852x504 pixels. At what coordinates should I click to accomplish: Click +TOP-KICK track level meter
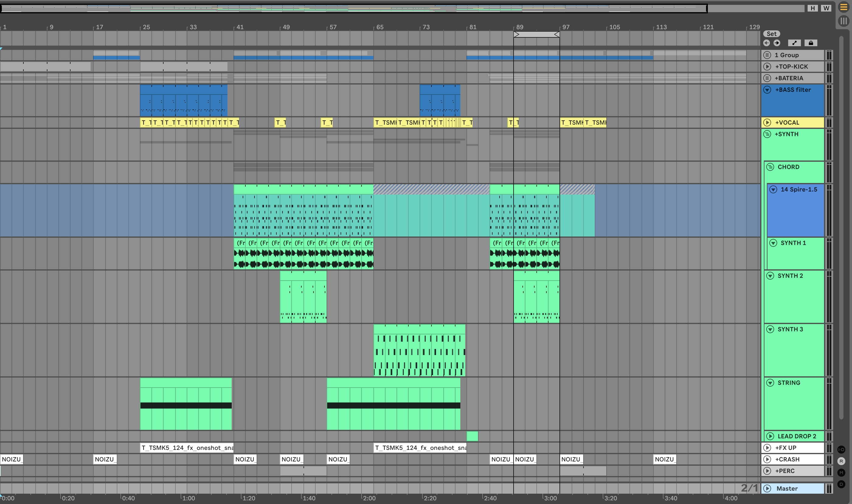point(829,67)
